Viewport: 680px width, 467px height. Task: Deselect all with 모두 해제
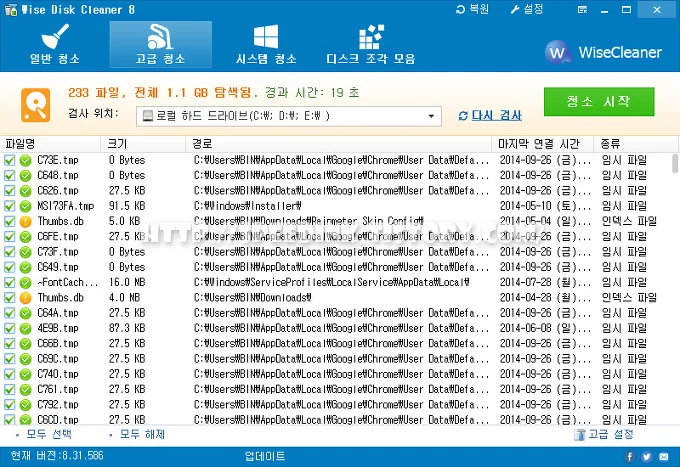[x=142, y=434]
